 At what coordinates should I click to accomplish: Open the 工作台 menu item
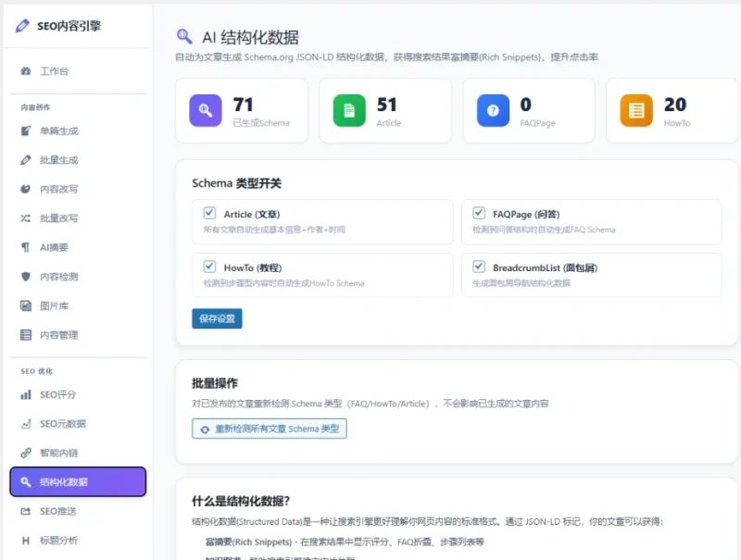click(78, 71)
